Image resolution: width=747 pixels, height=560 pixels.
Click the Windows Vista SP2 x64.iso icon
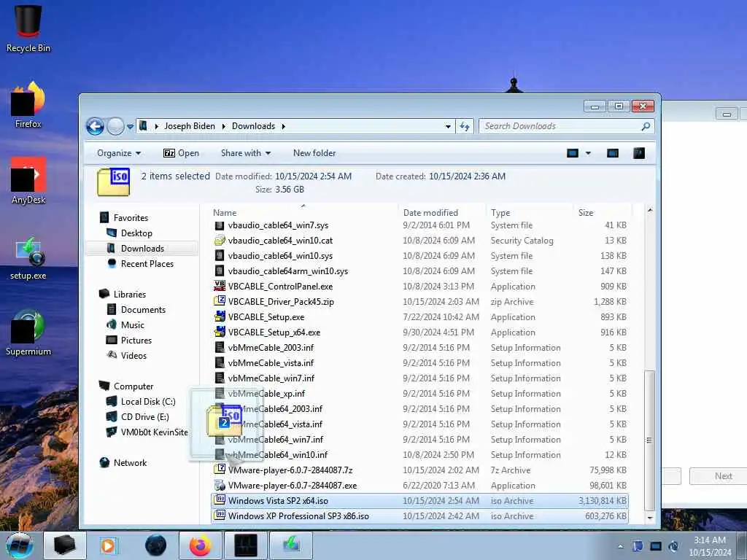[220, 500]
